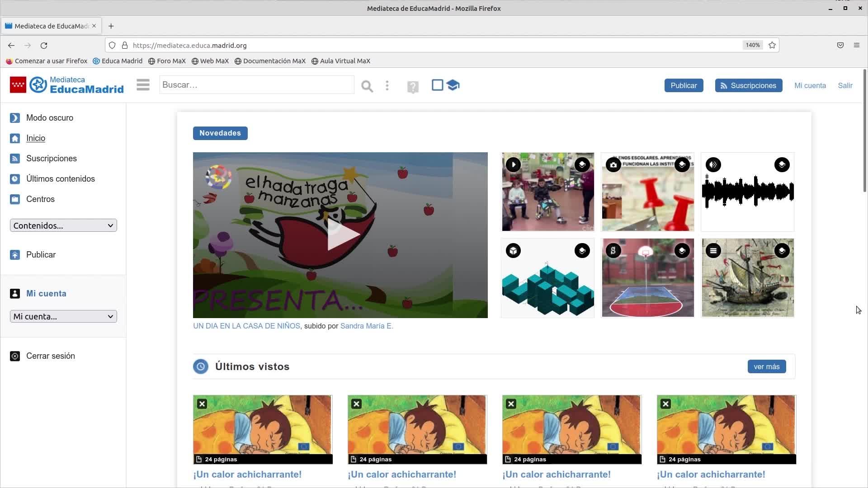Open the Foro MaX bookmark
This screenshot has height=488, width=868.
[x=167, y=61]
